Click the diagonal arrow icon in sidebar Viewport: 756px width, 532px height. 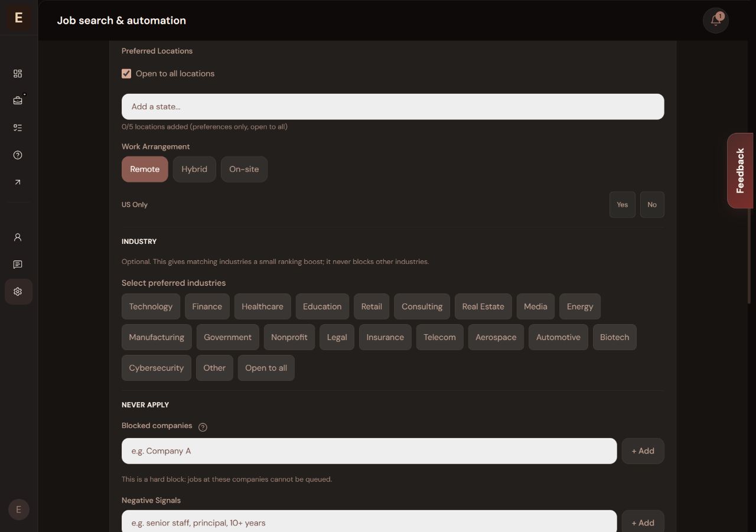(x=18, y=182)
